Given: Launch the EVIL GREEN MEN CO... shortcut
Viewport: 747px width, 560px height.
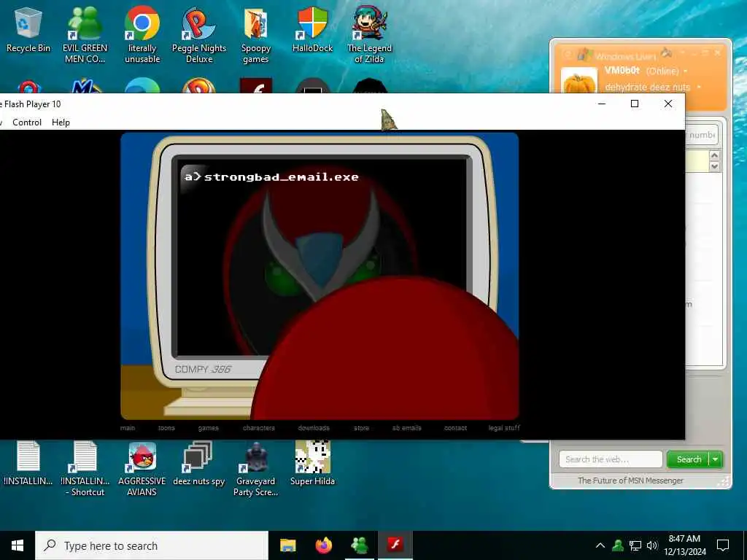Looking at the screenshot, I should pos(85,34).
